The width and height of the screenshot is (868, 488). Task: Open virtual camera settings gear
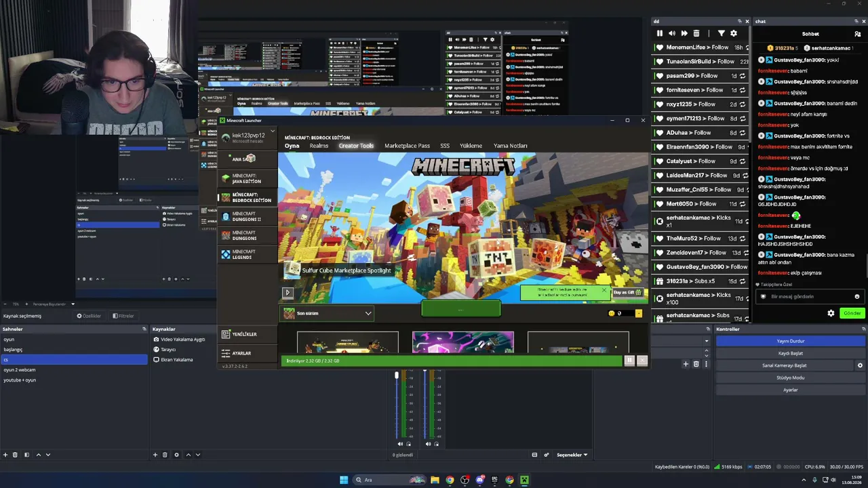coord(860,365)
